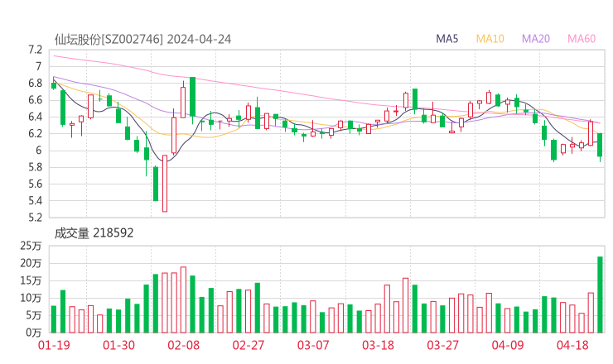
Task: Click the MA60 legend label
Action: [x=582, y=39]
